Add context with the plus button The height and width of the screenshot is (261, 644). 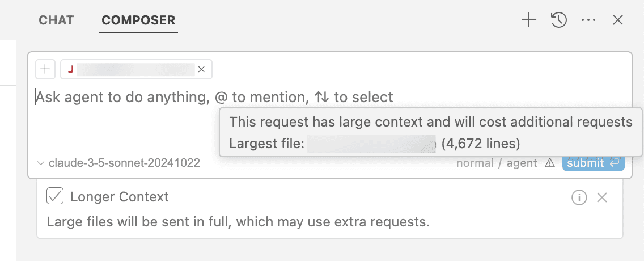pos(45,69)
